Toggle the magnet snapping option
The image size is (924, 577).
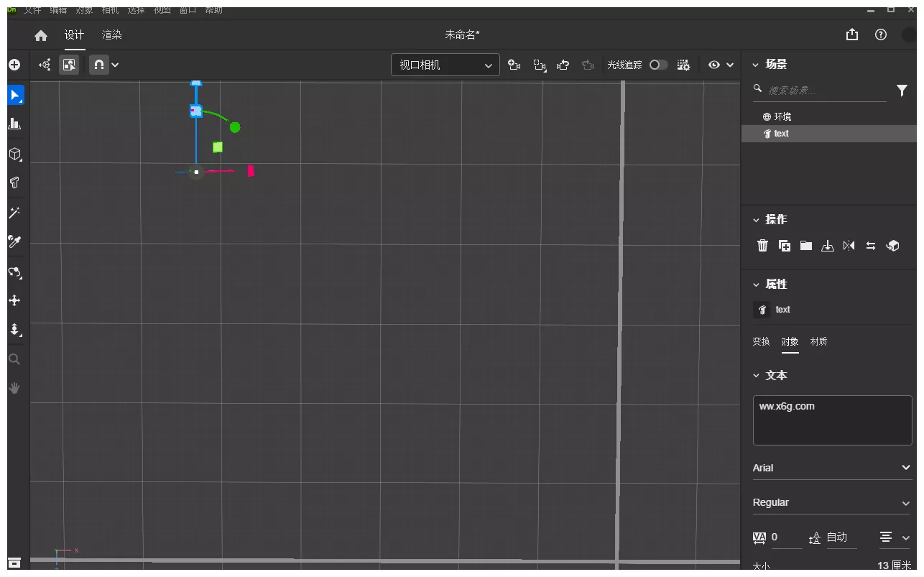tap(98, 65)
